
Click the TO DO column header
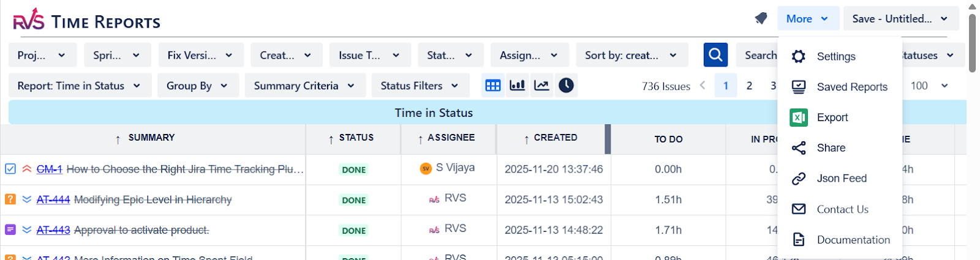click(668, 139)
